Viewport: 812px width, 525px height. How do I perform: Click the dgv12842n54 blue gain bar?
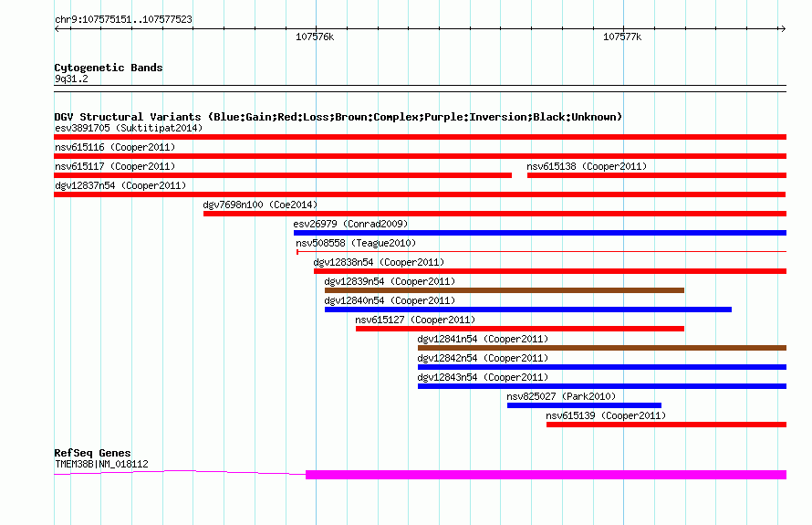click(602, 367)
